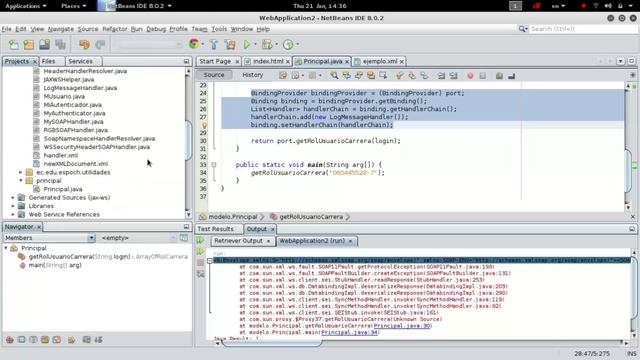640x360 pixels.
Task: Open the Places menu in top panel
Action: click(x=73, y=6)
